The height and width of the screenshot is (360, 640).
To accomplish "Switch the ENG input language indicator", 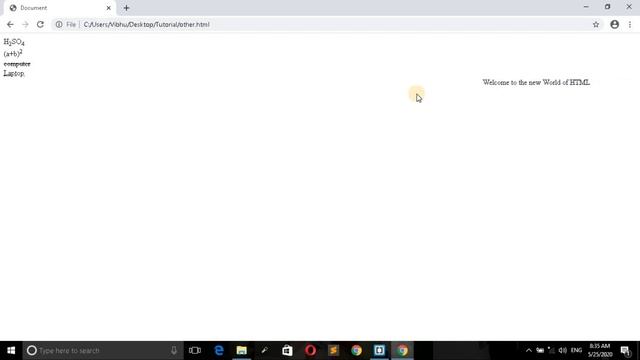I will [576, 350].
